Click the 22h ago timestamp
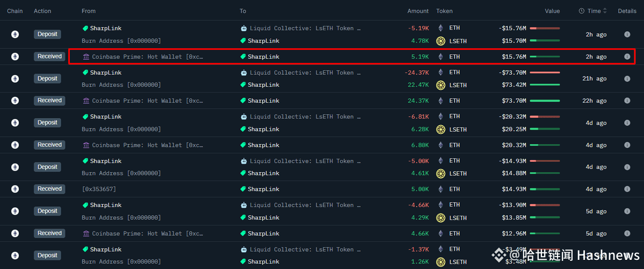Screen dimensions: 644x269 coord(594,101)
